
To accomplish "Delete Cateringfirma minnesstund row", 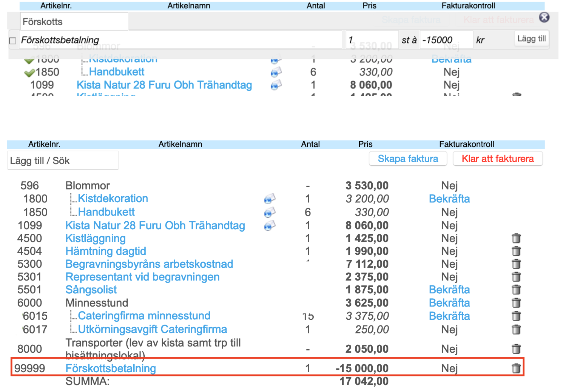I will point(516,316).
